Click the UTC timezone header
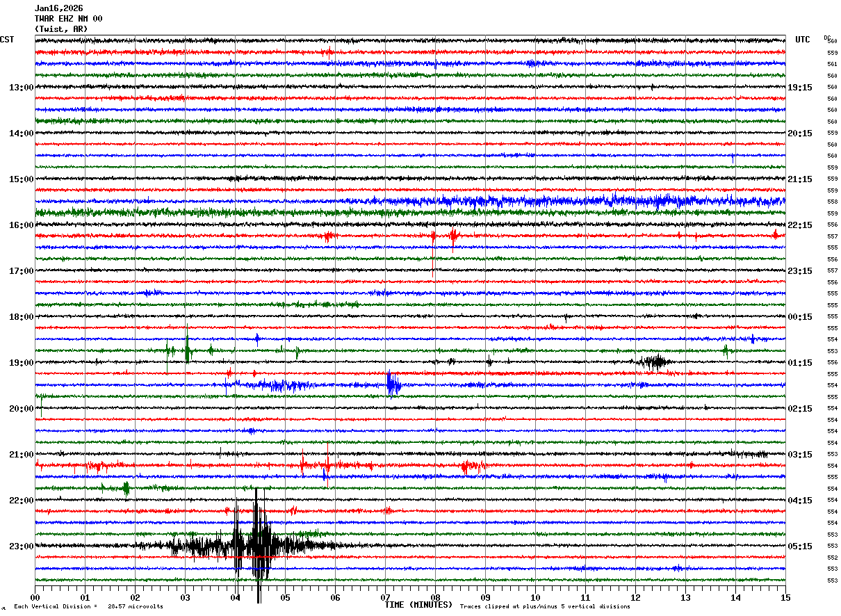The width and height of the screenshot is (841, 616). pyautogui.click(x=803, y=40)
